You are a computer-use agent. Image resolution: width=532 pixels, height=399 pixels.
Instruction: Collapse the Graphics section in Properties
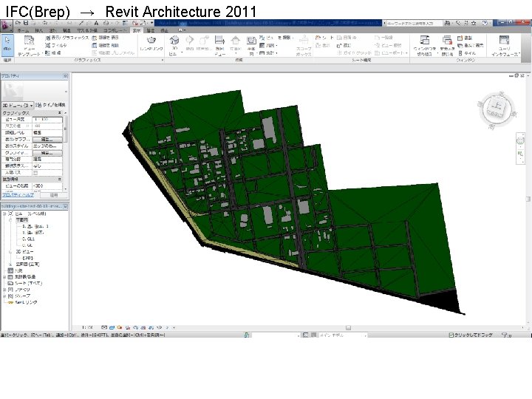60,112
